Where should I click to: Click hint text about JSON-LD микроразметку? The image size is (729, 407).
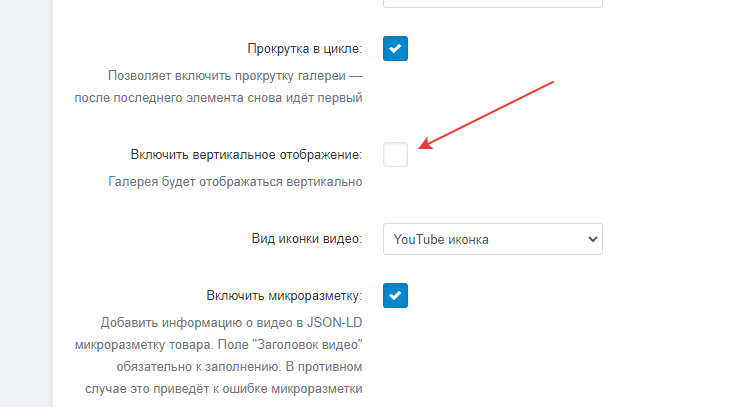(219, 355)
